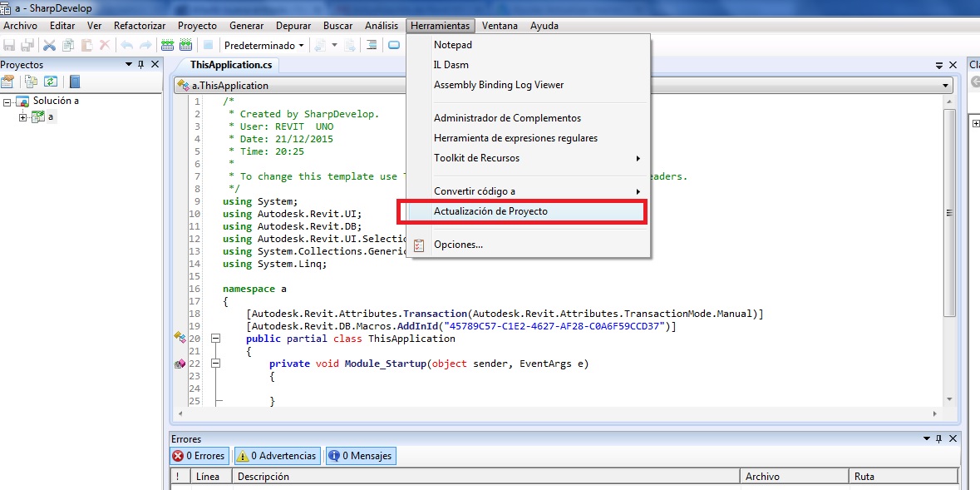Click the toggle comment lines toolbar icon
Viewport: 980px width, 490px height.
coord(372,45)
